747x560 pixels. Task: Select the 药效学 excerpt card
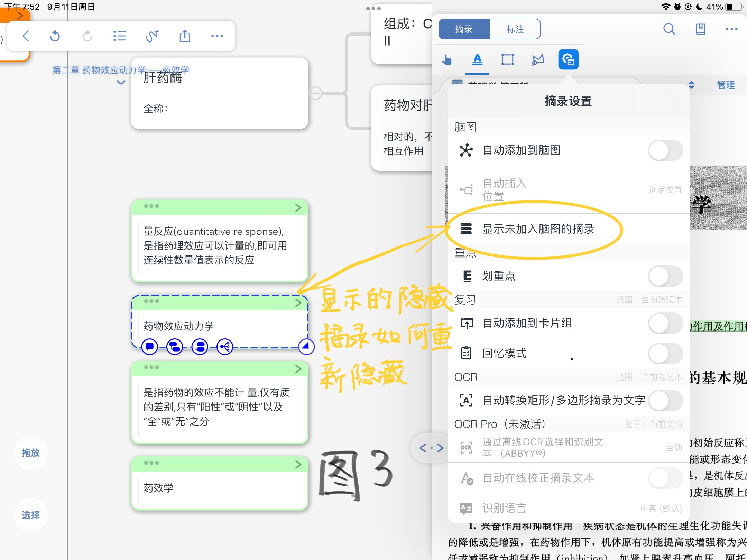220,483
